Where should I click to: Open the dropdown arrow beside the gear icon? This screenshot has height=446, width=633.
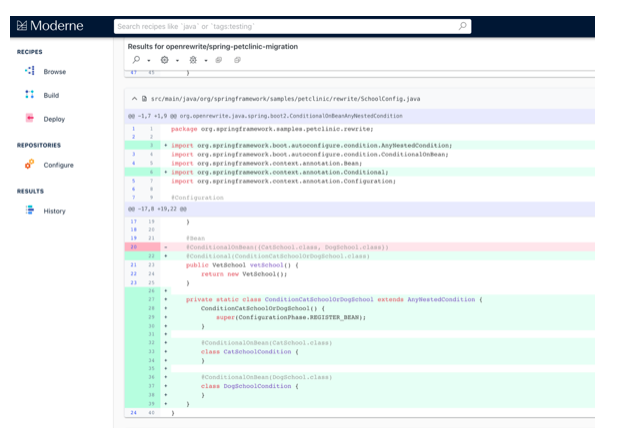click(x=177, y=61)
